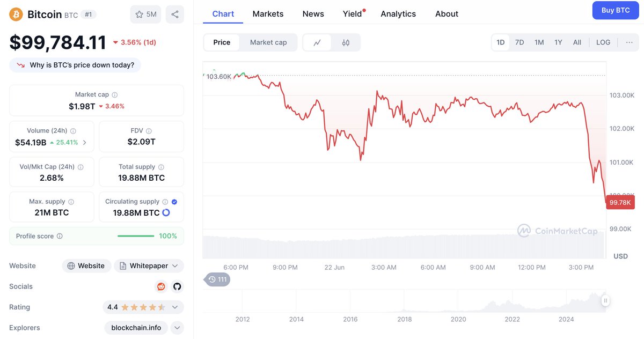Click 'Why is BTC's price down today?'
This screenshot has width=644, height=339.
click(x=76, y=65)
